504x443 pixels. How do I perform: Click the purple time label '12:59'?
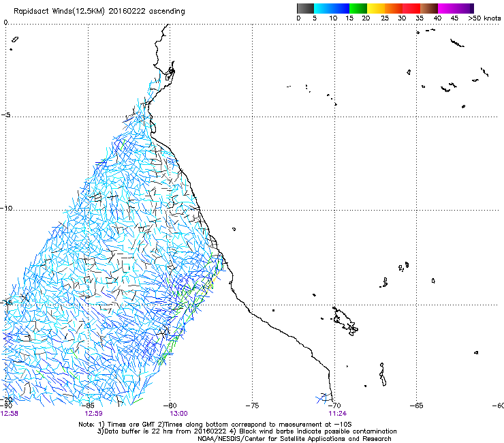pos(93,414)
